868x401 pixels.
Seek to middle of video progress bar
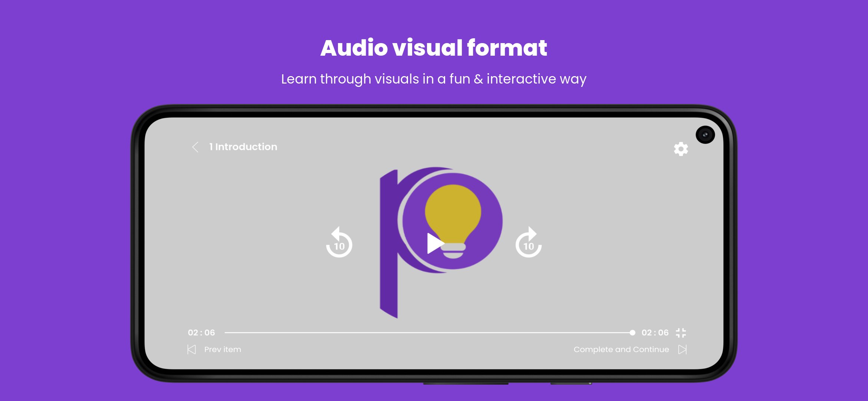pyautogui.click(x=428, y=333)
